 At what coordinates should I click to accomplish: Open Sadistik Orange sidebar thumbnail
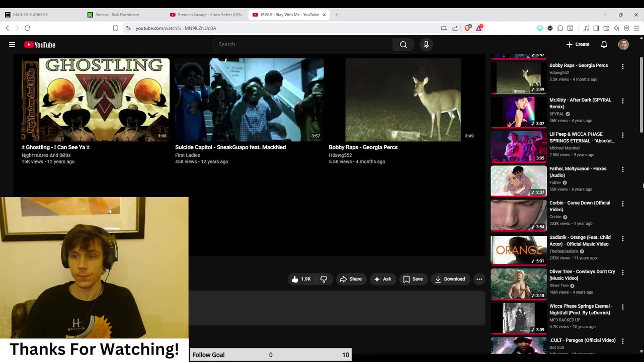(519, 249)
